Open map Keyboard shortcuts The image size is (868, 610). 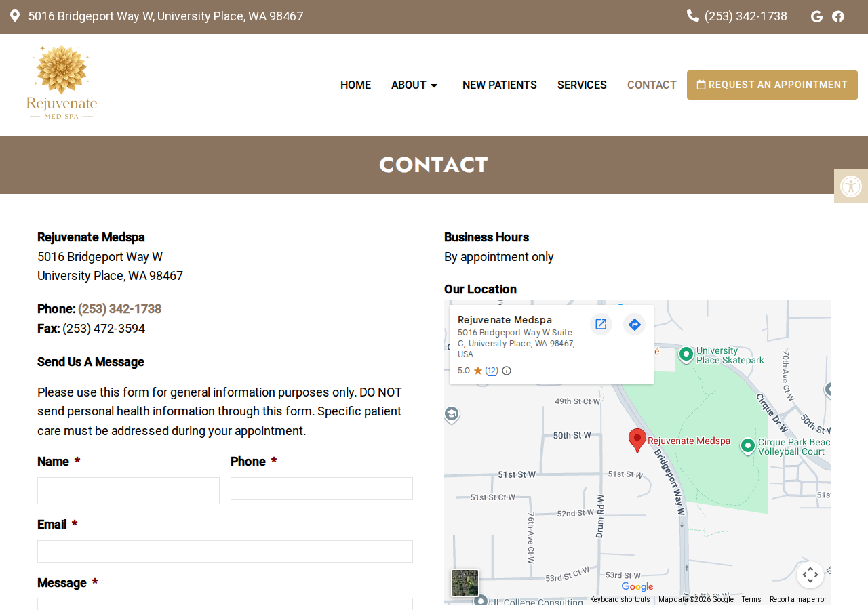coord(620,600)
